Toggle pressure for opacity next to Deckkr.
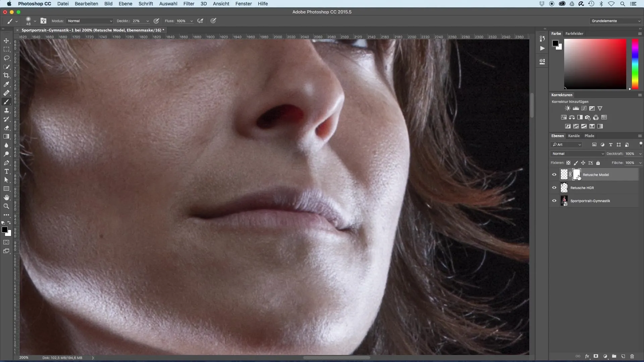This screenshot has height=362, width=644. (156, 21)
